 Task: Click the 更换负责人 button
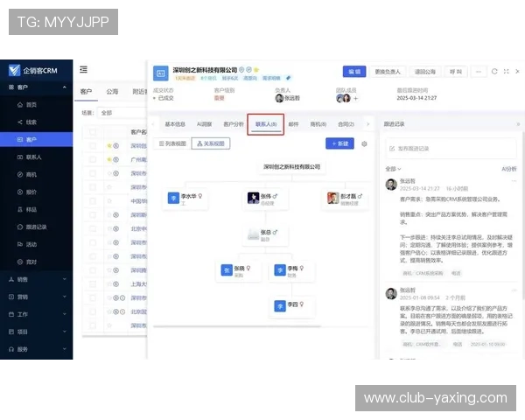tap(388, 72)
